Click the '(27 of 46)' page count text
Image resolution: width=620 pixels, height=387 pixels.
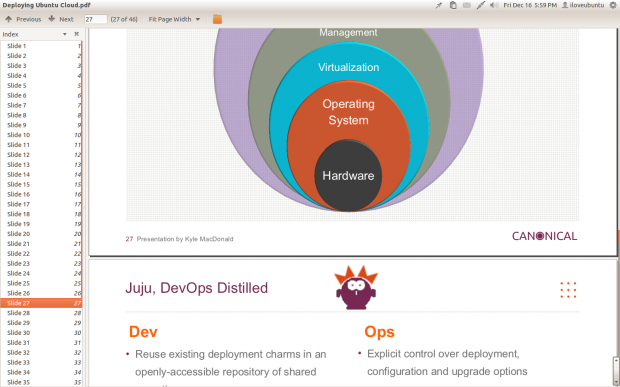click(x=124, y=19)
